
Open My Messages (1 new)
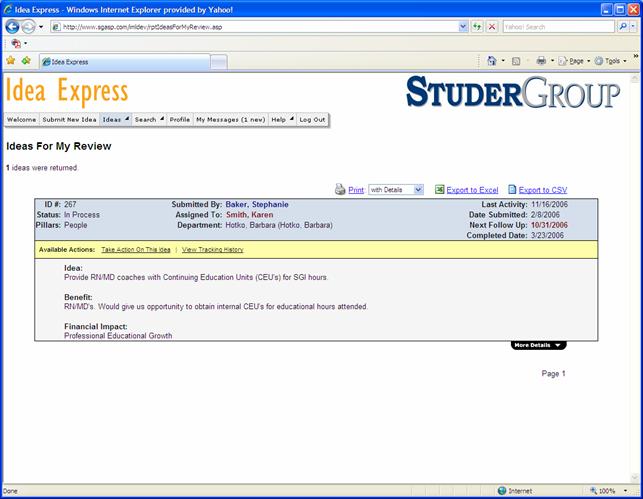coord(230,120)
